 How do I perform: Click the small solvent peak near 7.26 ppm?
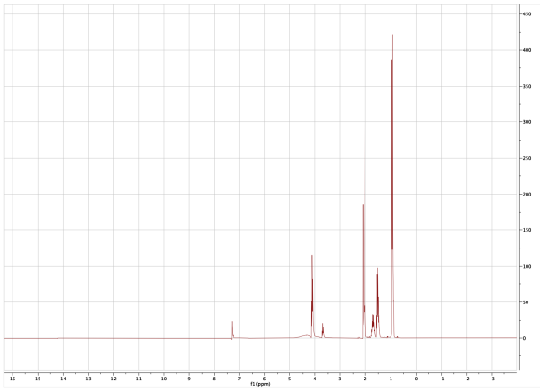click(x=232, y=329)
